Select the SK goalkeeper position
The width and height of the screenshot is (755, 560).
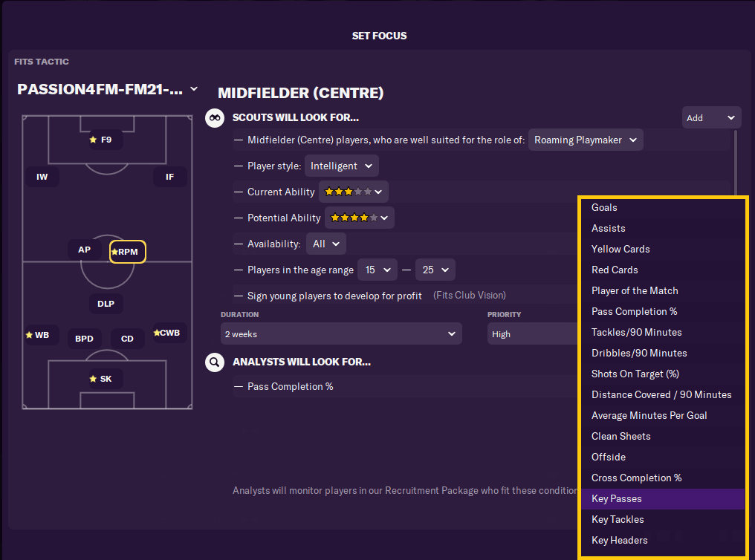(x=105, y=379)
